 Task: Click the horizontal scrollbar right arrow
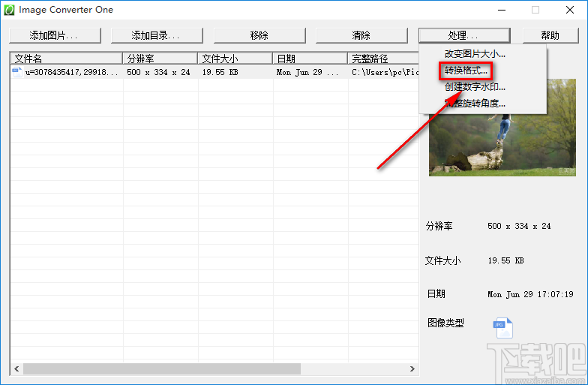[412, 369]
